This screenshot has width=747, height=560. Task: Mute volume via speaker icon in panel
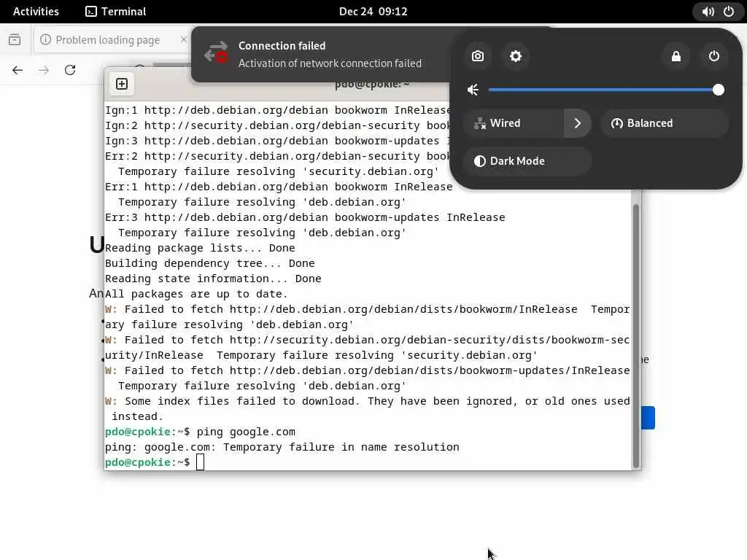[x=473, y=90]
